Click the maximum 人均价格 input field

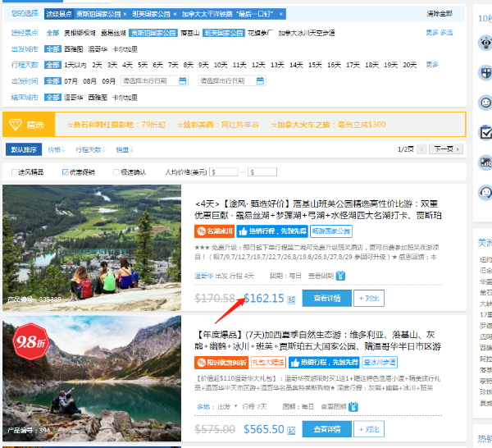262,172
